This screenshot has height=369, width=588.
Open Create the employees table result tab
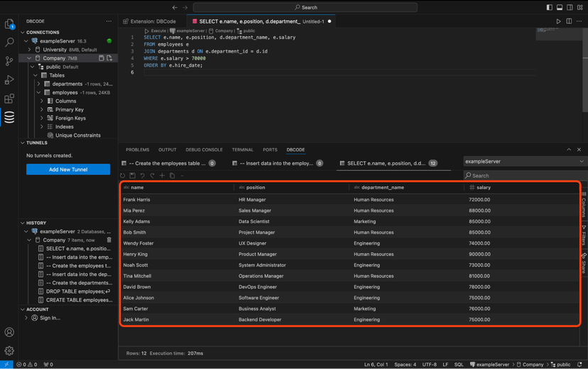point(169,164)
